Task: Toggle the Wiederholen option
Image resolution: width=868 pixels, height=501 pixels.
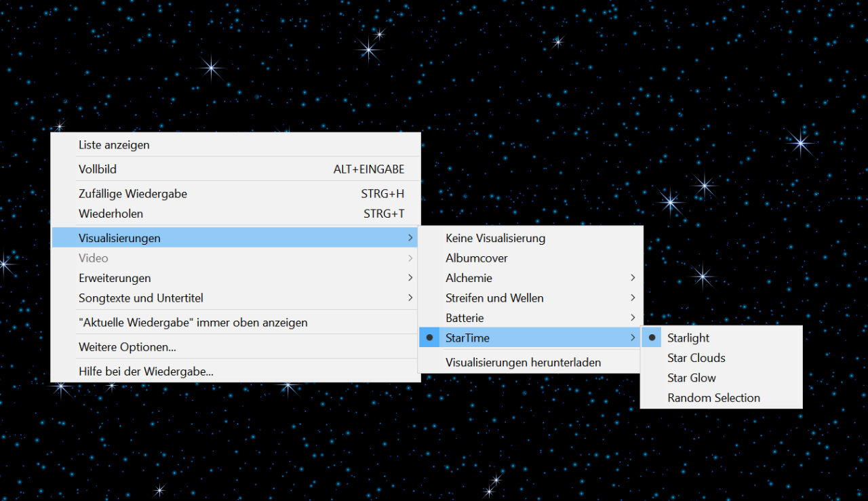Action: pyautogui.click(x=235, y=214)
